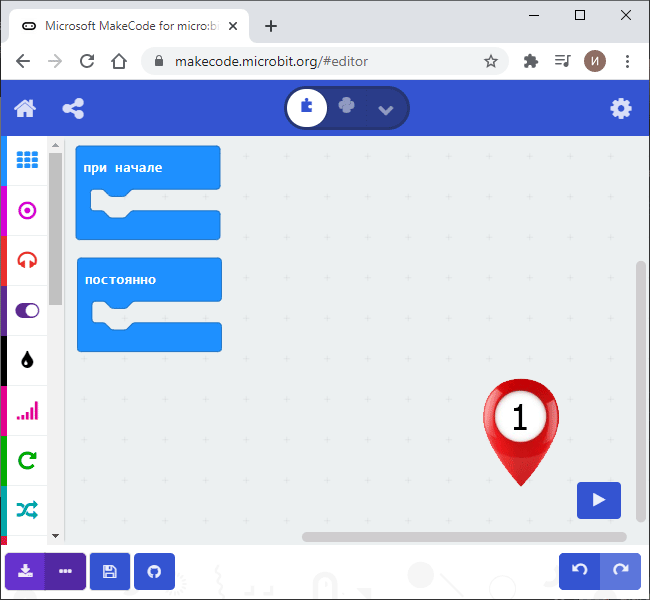Click the Share project icon
The image size is (650, 600).
click(73, 109)
